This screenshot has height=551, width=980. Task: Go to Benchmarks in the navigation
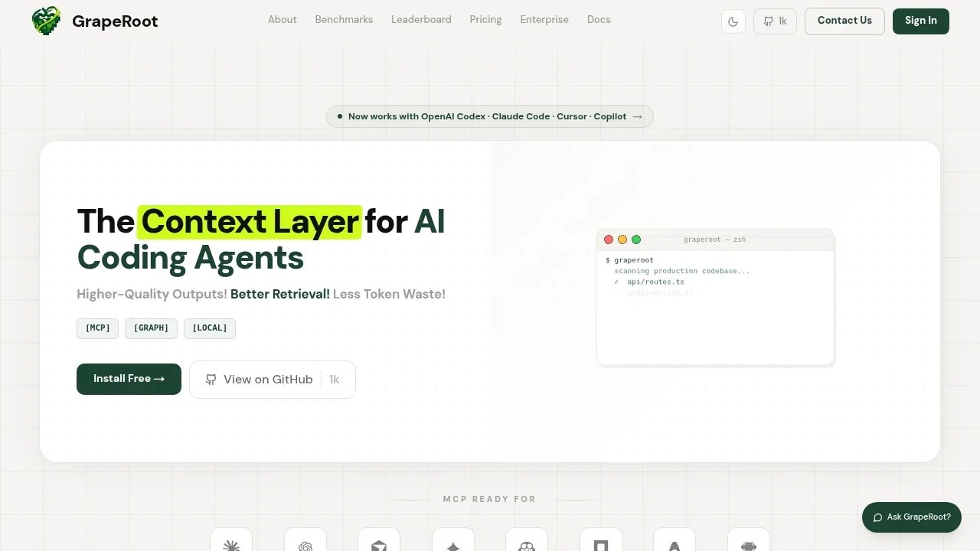[x=344, y=20]
